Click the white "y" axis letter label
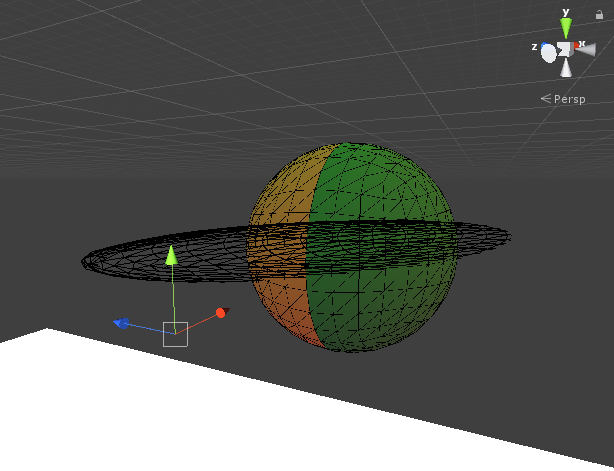 point(566,12)
